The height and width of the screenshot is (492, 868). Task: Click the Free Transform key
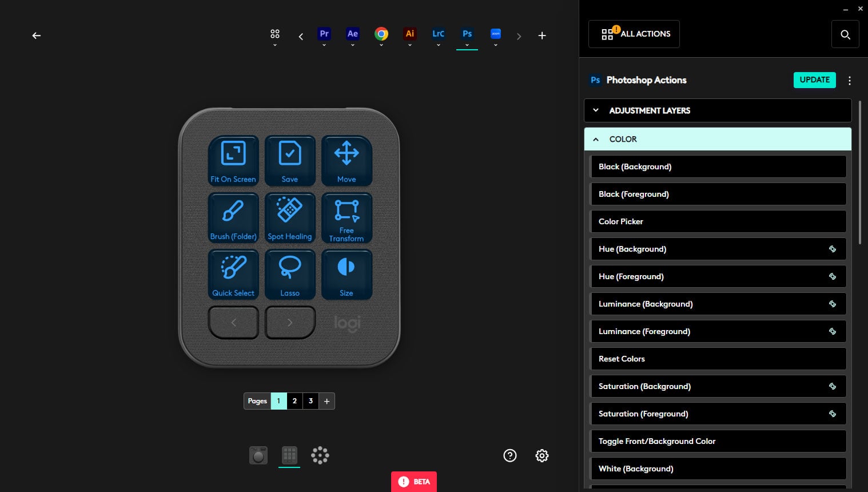(347, 218)
